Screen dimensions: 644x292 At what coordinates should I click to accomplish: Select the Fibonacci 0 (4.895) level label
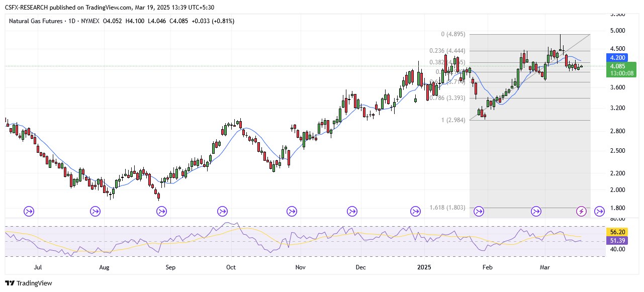click(452, 35)
